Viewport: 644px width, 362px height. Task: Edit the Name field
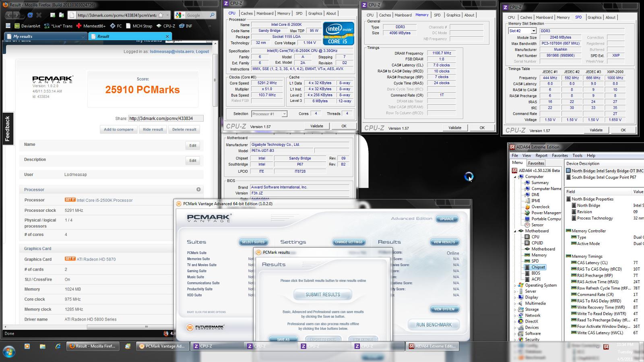pos(193,145)
